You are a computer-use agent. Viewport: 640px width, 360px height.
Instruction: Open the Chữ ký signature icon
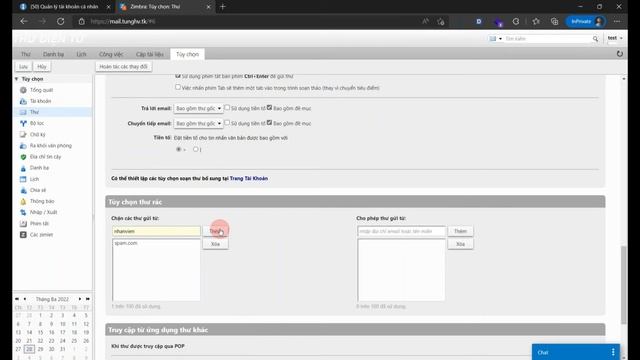[23, 134]
